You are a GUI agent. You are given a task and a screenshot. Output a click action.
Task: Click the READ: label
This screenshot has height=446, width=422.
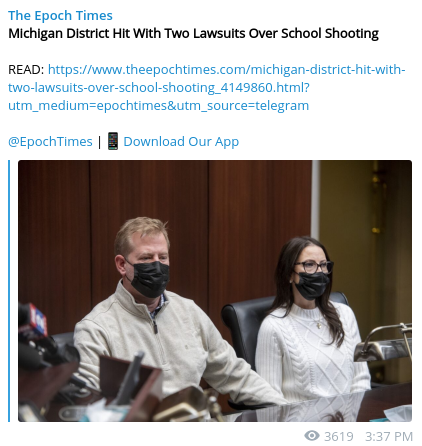26,70
